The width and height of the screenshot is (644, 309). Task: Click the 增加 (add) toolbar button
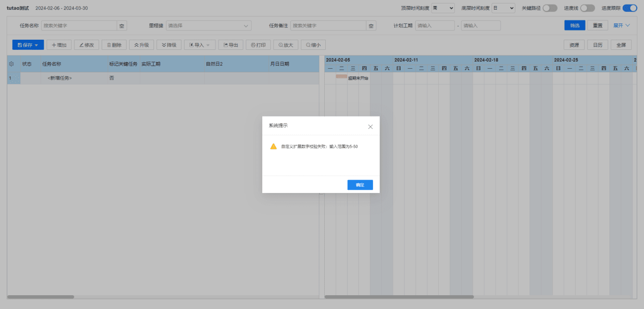point(59,45)
